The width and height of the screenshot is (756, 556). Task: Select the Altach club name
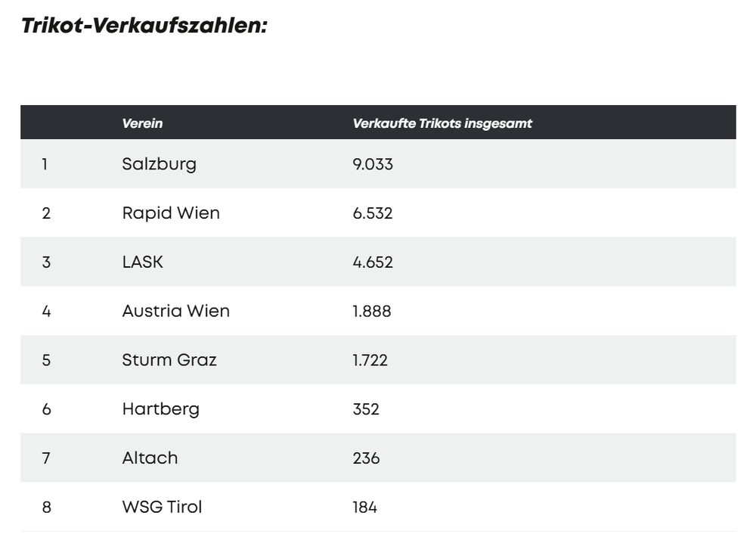[x=150, y=458]
